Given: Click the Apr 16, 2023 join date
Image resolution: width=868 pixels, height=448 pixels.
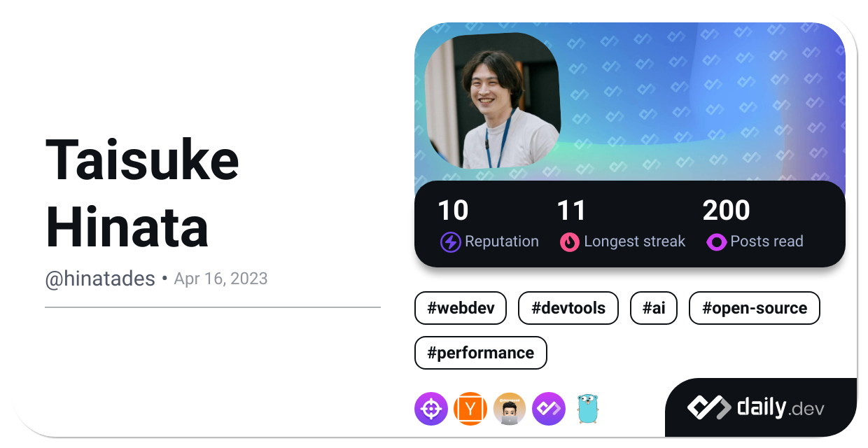Looking at the screenshot, I should (220, 279).
